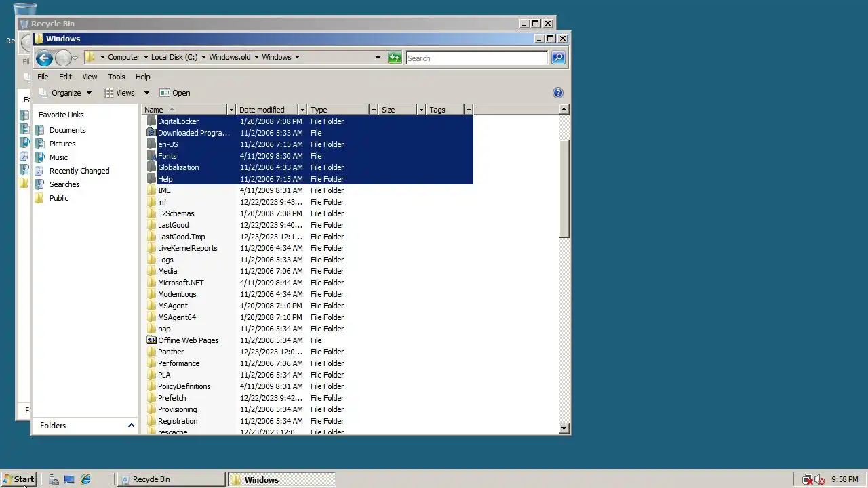The image size is (868, 488).
Task: Open the Searches favorite link
Action: point(64,184)
